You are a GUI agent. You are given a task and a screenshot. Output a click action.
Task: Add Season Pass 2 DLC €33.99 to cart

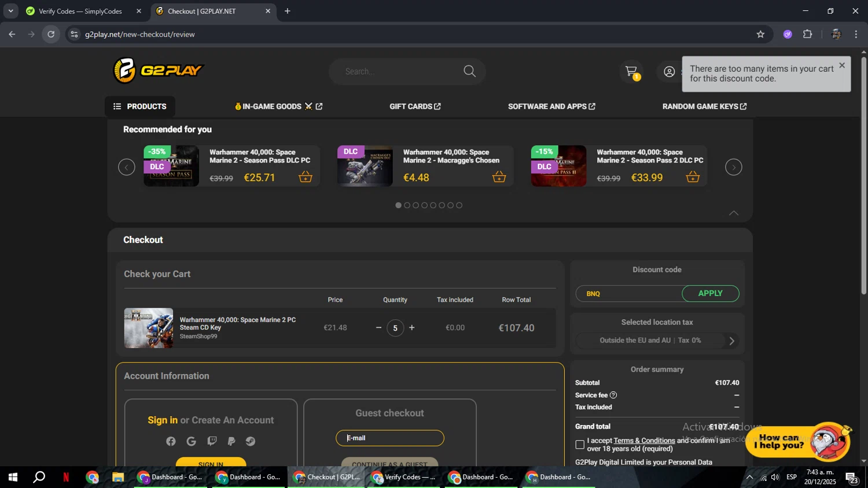click(x=693, y=177)
